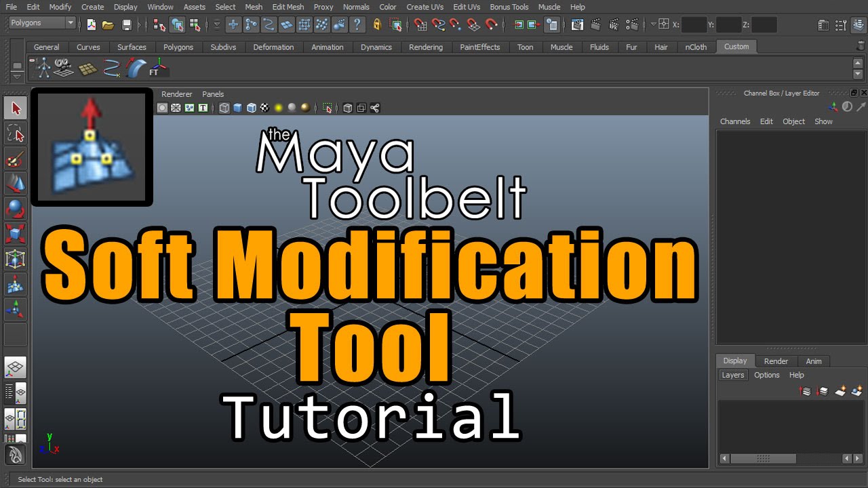Select Render tab in Layer Editor

[x=776, y=361]
